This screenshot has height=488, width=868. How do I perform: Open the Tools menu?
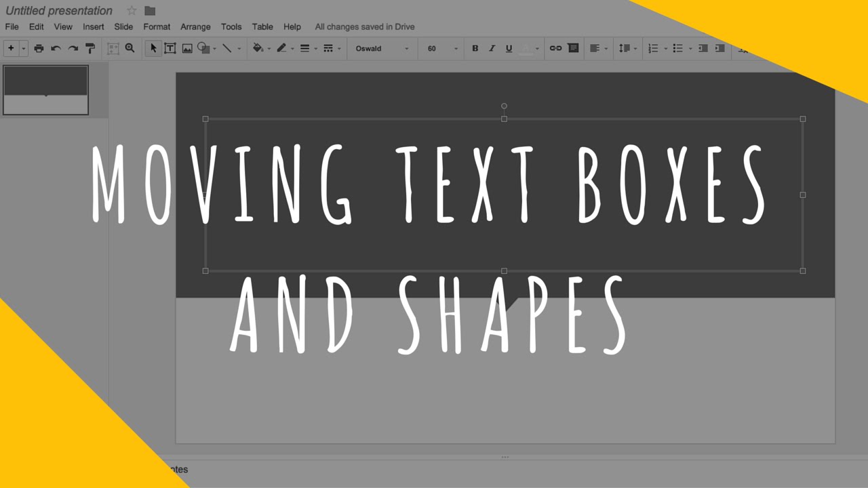tap(231, 26)
